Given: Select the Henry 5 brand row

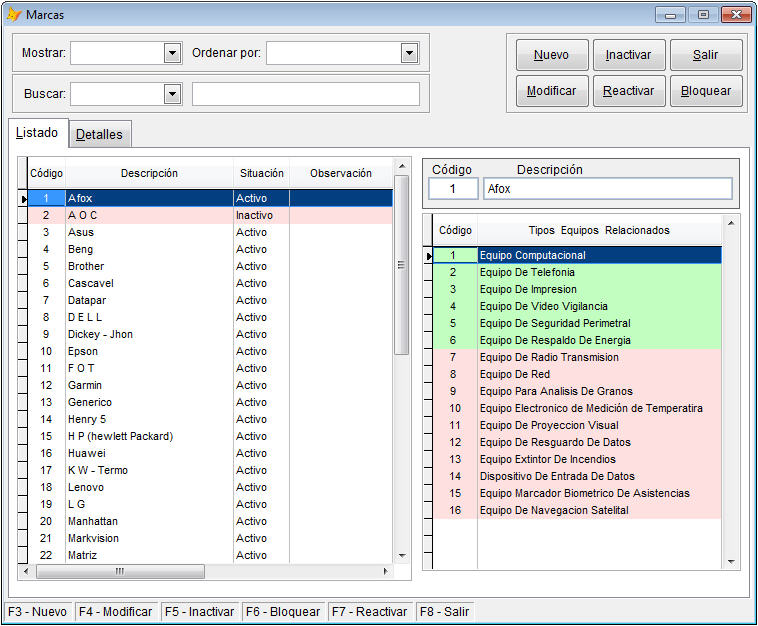Looking at the screenshot, I should (x=210, y=419).
